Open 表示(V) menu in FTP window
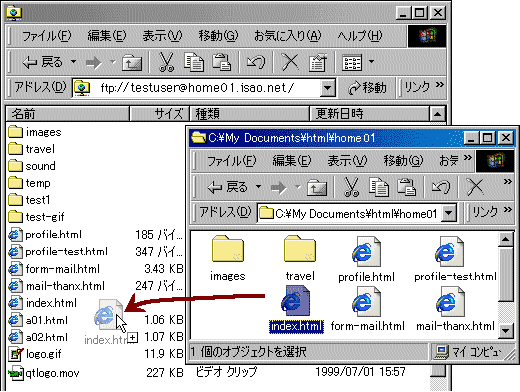Viewport: 520px width, 392px height. tap(162, 36)
